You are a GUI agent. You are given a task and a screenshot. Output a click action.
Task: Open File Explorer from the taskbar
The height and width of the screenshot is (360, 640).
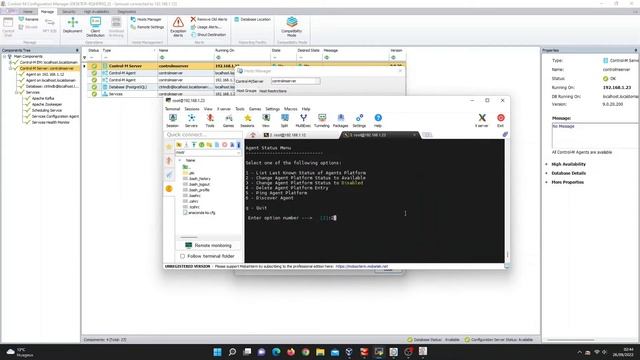click(x=320, y=352)
